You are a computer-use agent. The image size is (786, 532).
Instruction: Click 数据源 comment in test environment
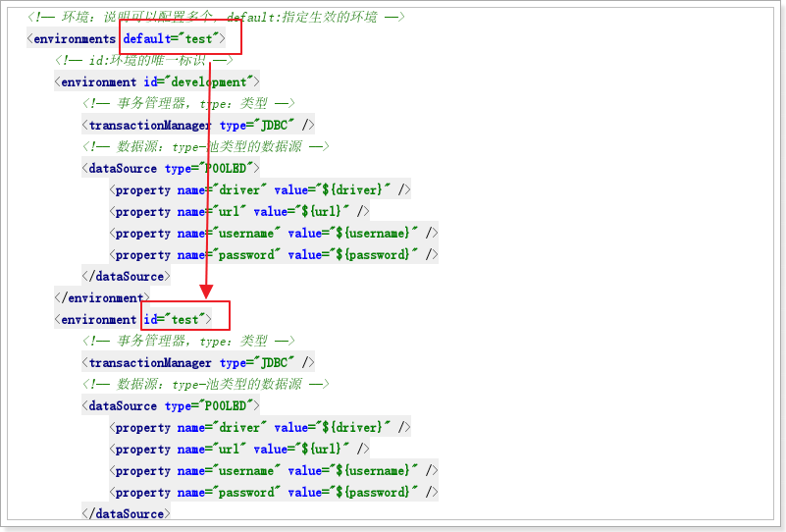pyautogui.click(x=205, y=385)
